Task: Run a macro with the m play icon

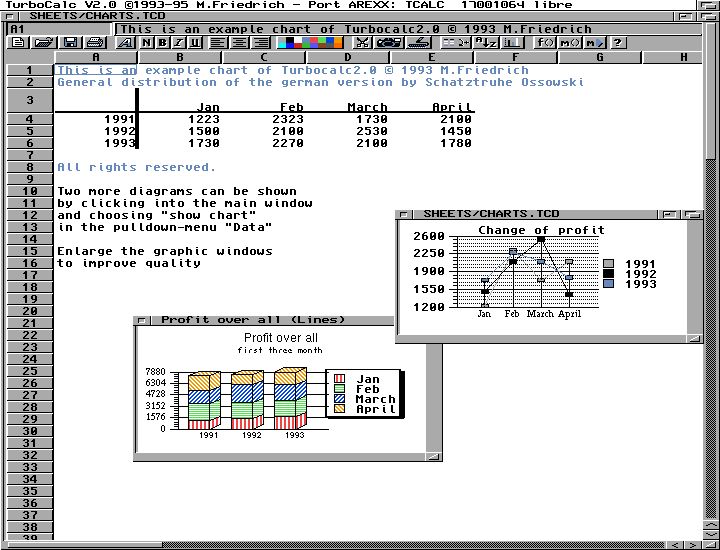Action: (595, 43)
